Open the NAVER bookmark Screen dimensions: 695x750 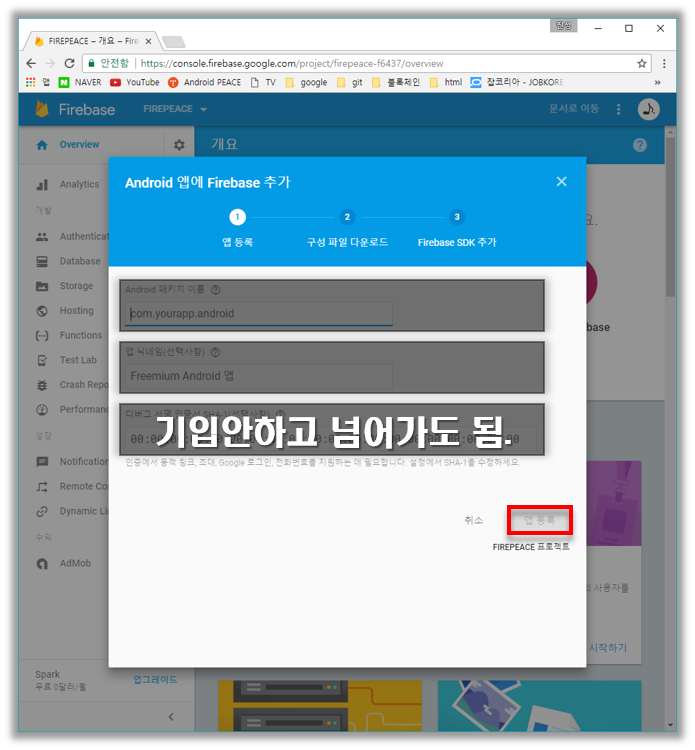[80, 82]
